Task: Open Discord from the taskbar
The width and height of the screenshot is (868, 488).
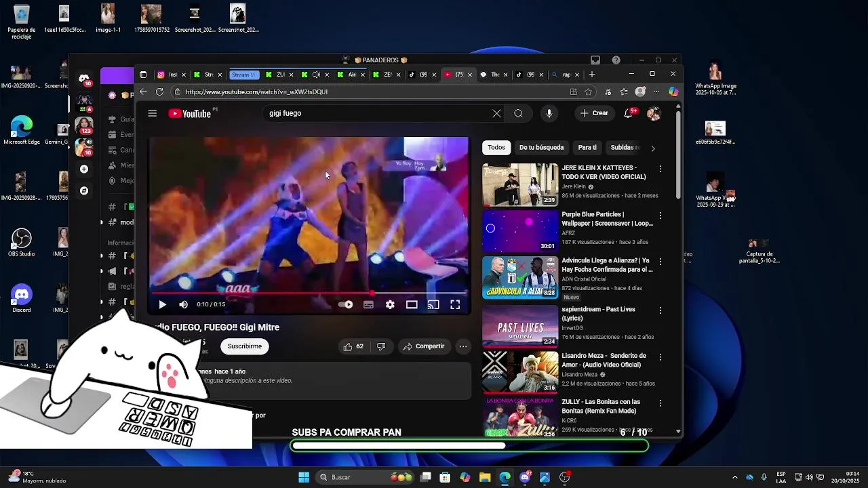Action: pos(525,477)
